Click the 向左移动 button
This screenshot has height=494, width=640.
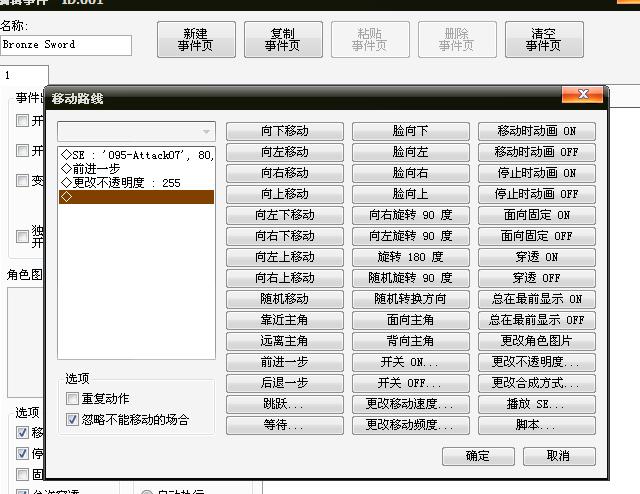pos(284,152)
